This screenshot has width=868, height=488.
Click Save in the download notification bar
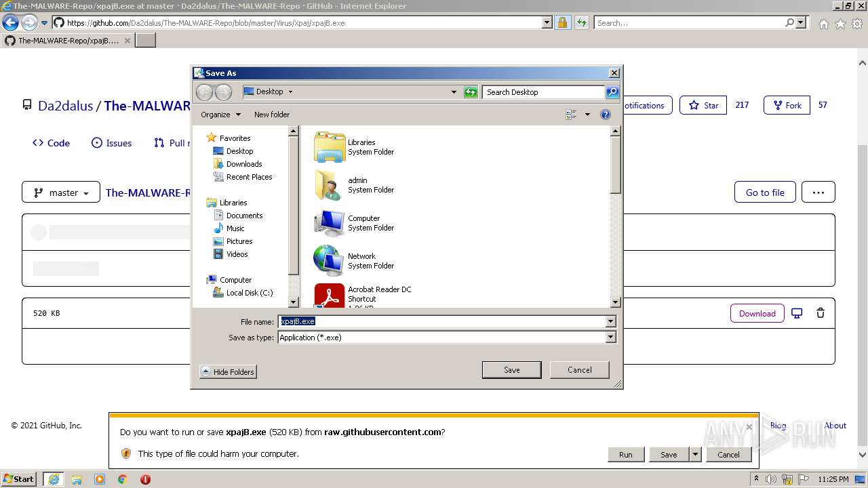pyautogui.click(x=669, y=455)
